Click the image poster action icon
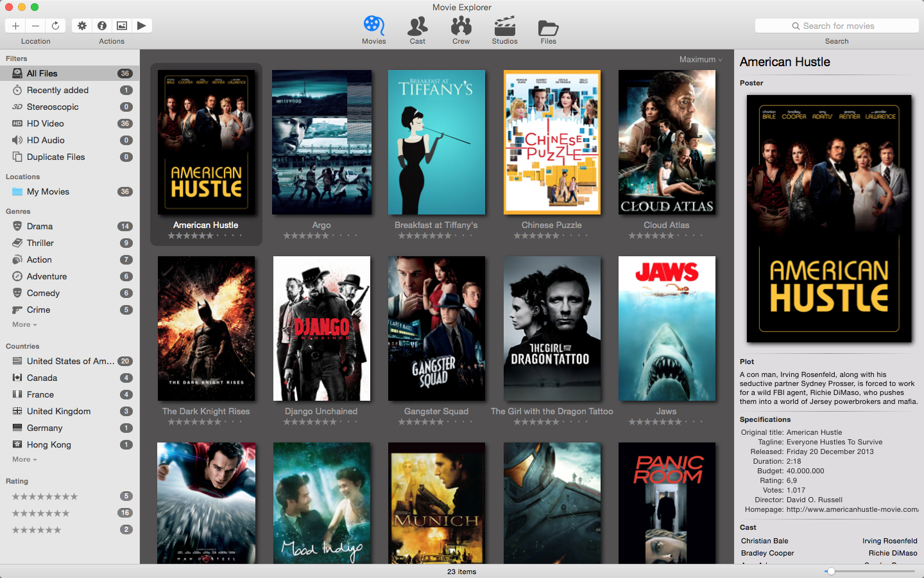 [122, 26]
